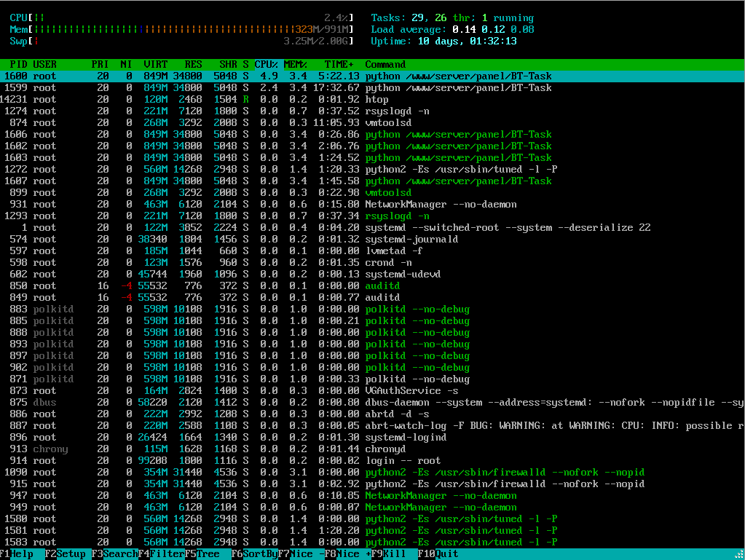Select the chronyd process row
Screen dimensions: 745x560
pyautogui.click(x=372, y=449)
